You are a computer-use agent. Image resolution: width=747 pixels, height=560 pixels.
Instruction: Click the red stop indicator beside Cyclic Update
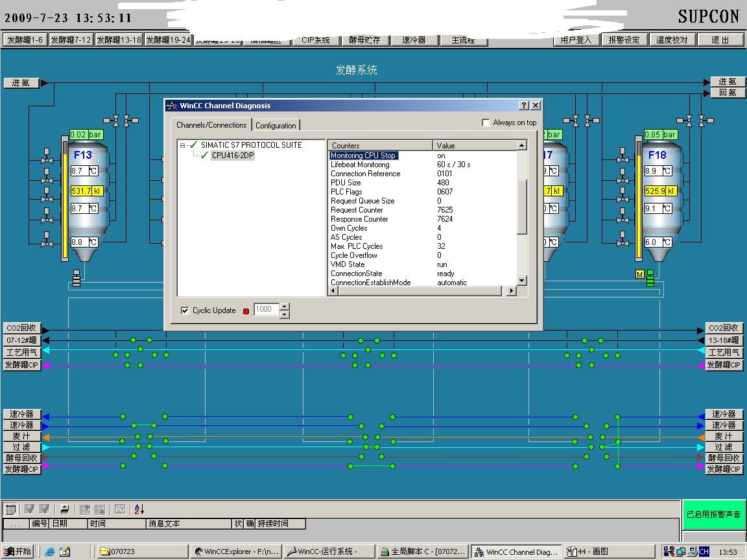246,311
